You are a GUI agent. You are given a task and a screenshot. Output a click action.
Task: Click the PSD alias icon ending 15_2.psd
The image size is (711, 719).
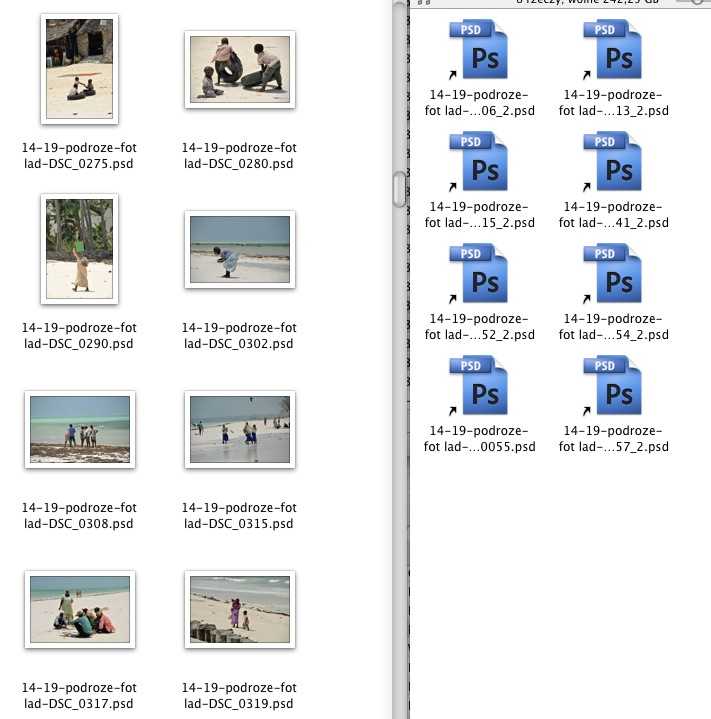click(478, 161)
